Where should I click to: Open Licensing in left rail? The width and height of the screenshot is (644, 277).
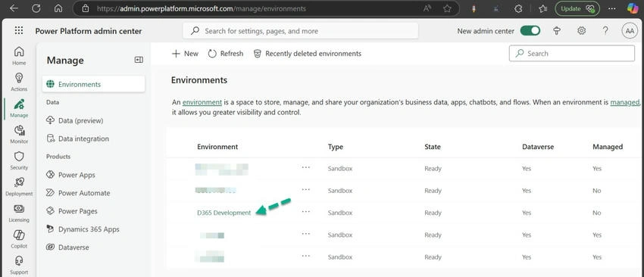pos(19,213)
